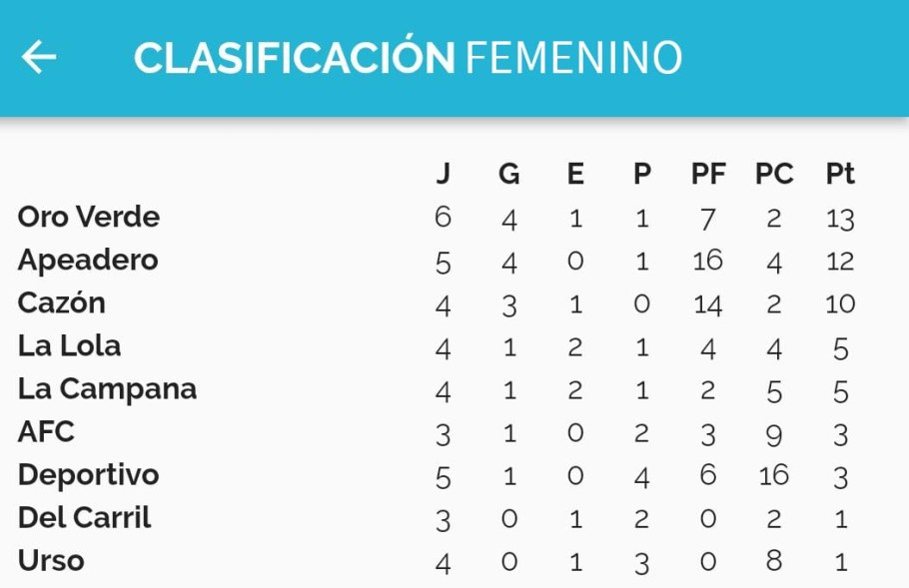This screenshot has height=588, width=909.
Task: Select the Deportivo team entry
Action: (x=88, y=474)
